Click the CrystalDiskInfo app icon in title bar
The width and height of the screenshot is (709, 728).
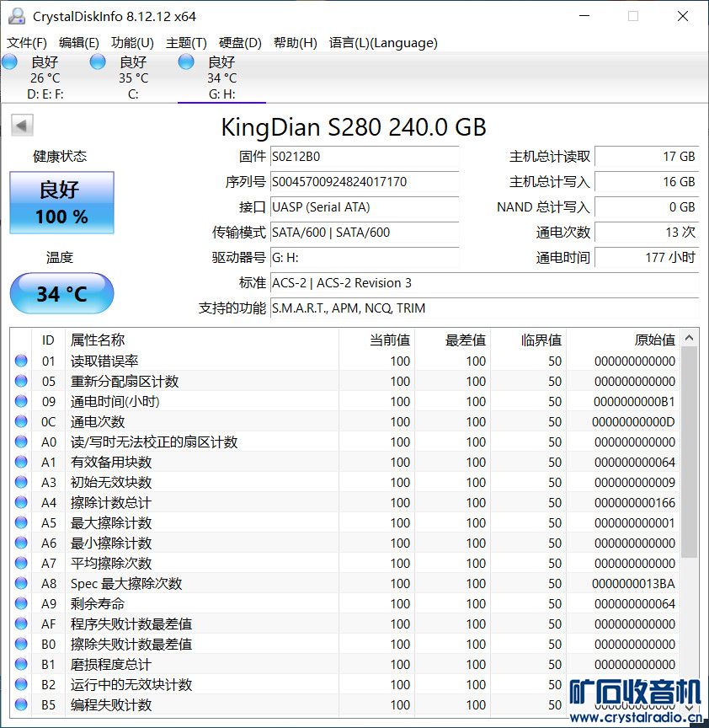pyautogui.click(x=17, y=16)
